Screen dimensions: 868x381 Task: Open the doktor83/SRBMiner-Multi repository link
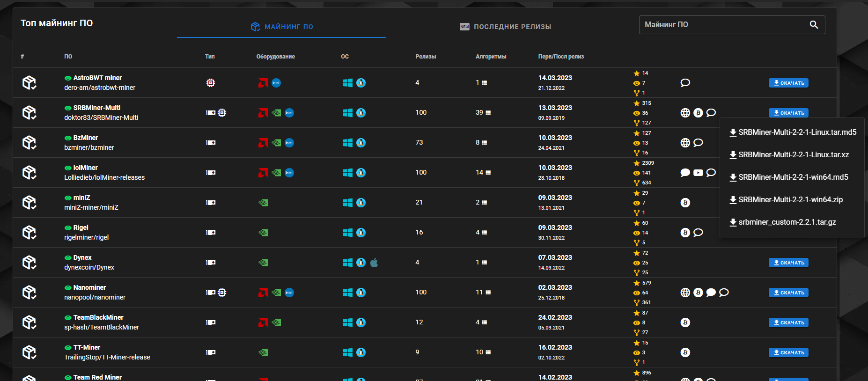click(x=101, y=117)
